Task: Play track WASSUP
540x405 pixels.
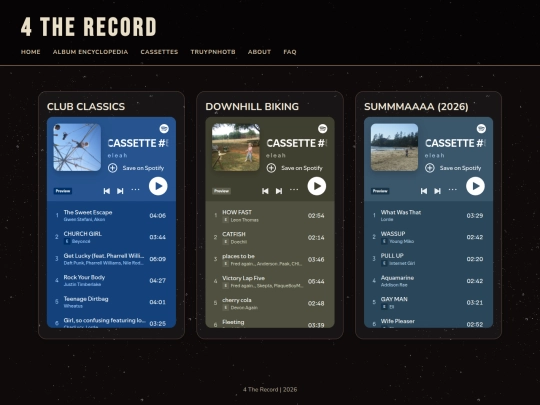Action: [428, 237]
